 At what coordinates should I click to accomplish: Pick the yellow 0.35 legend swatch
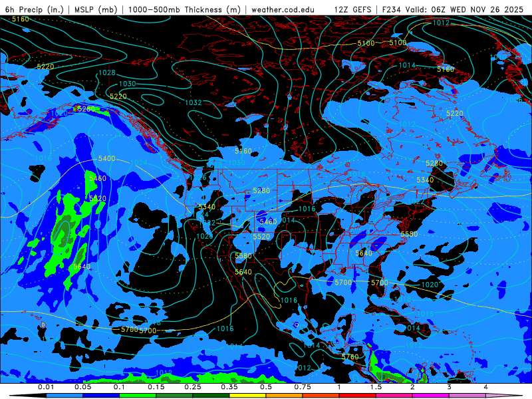pyautogui.click(x=247, y=396)
